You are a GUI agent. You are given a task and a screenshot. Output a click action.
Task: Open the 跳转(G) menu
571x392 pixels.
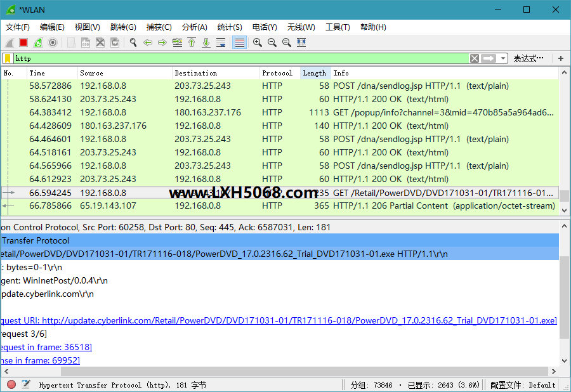coord(123,27)
